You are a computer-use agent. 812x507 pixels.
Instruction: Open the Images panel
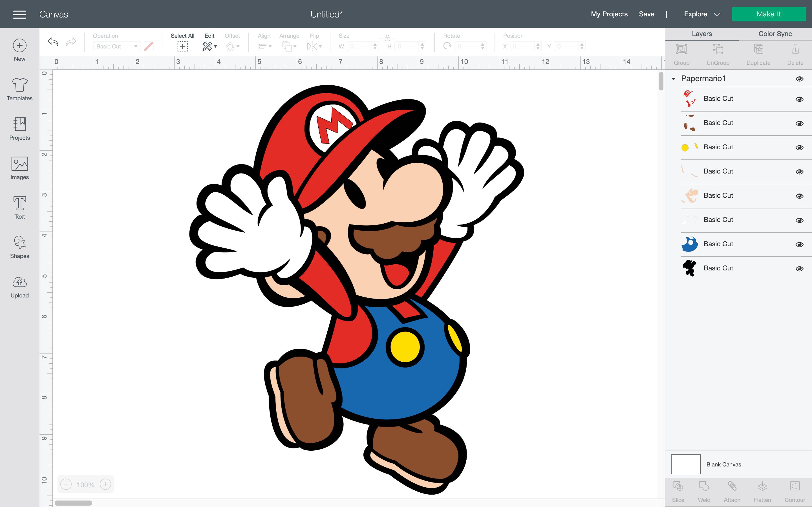[19, 168]
